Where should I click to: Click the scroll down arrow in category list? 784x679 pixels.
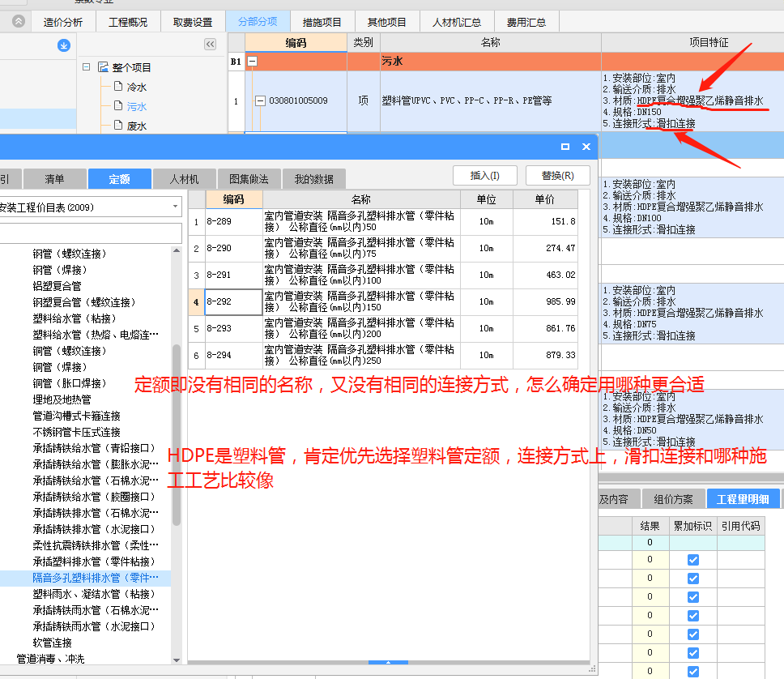pos(177,660)
